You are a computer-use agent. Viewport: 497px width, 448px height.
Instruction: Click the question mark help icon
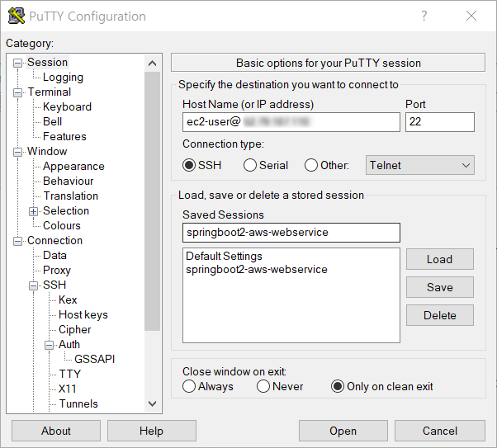424,16
